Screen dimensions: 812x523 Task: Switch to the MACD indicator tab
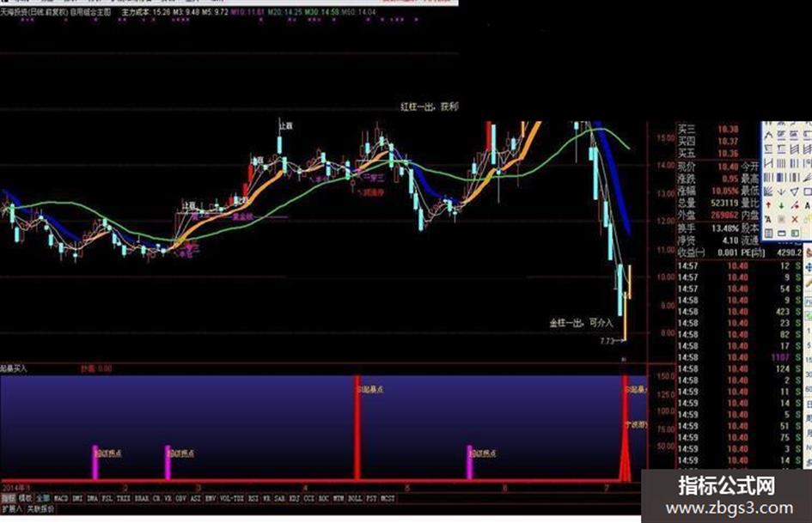61,498
